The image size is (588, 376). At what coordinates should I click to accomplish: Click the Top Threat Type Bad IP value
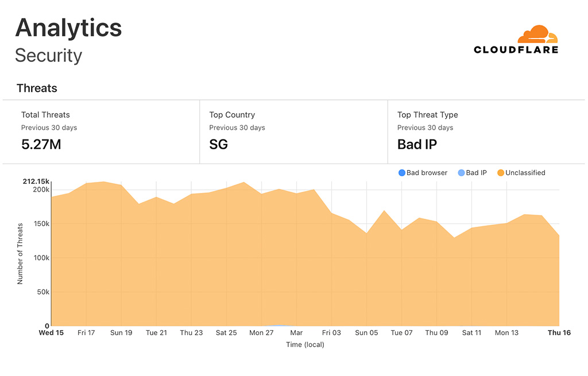(417, 145)
